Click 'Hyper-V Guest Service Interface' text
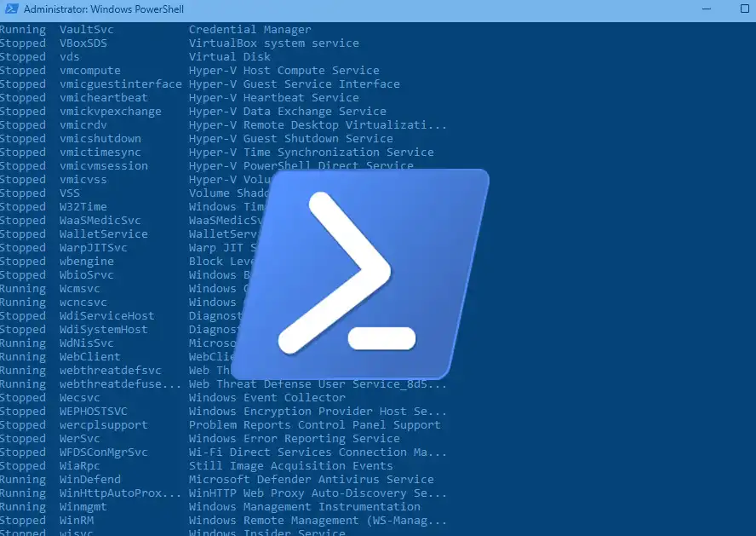This screenshot has height=536, width=756. point(294,84)
